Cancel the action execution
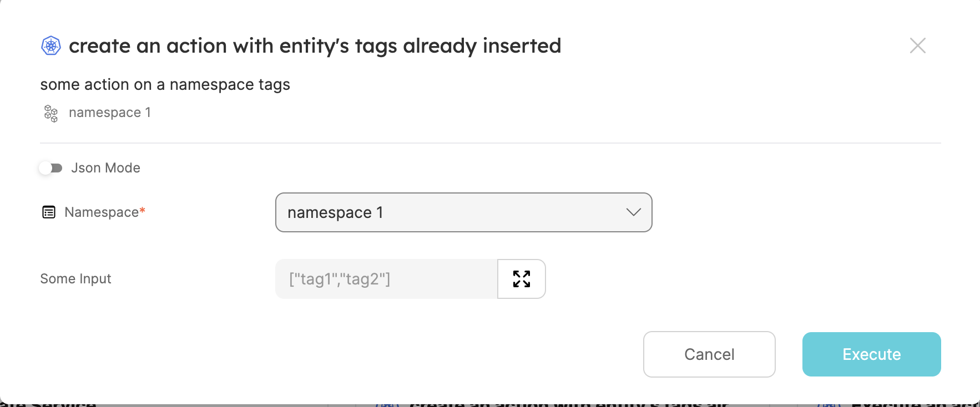 [709, 354]
